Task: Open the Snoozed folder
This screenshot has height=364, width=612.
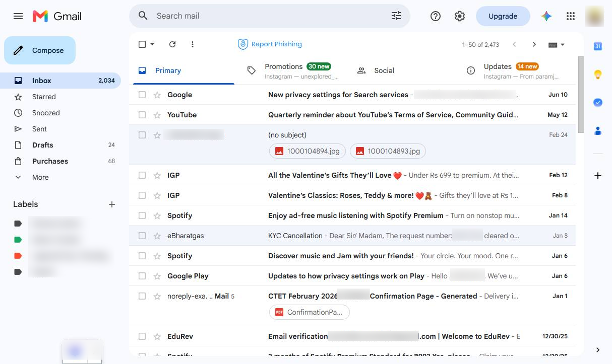Action: 60,113
